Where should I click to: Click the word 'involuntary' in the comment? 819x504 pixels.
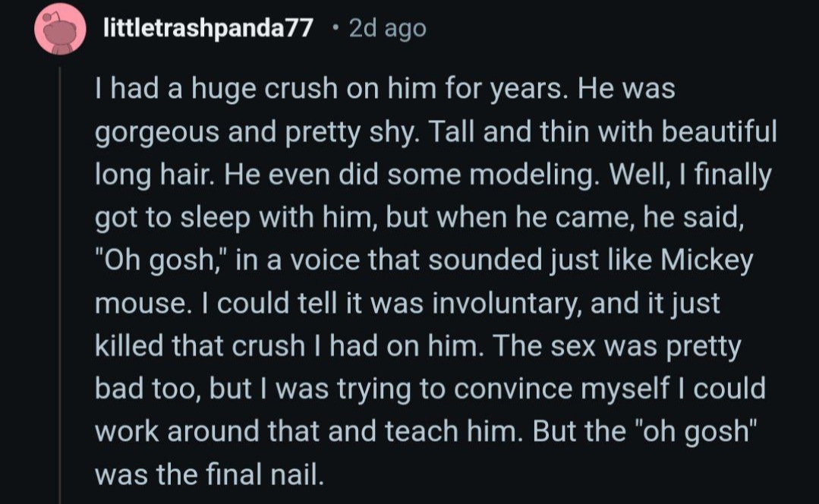tap(505, 304)
